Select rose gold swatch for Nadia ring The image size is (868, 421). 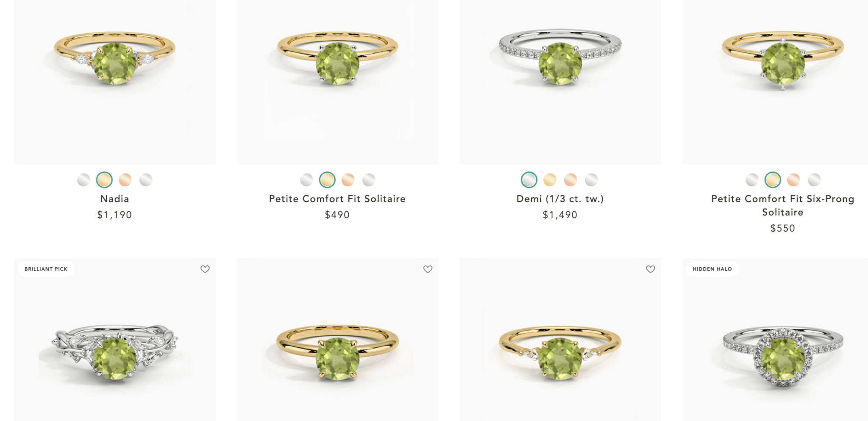click(x=125, y=180)
